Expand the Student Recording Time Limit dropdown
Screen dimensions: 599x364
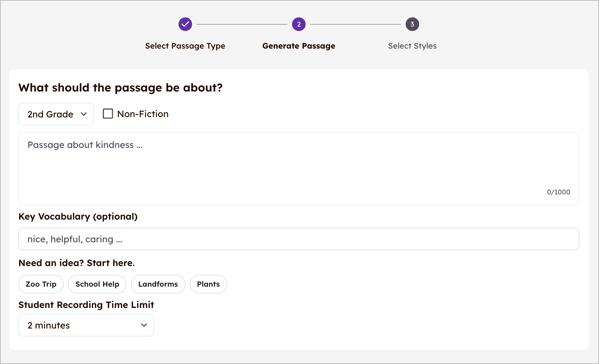(86, 325)
